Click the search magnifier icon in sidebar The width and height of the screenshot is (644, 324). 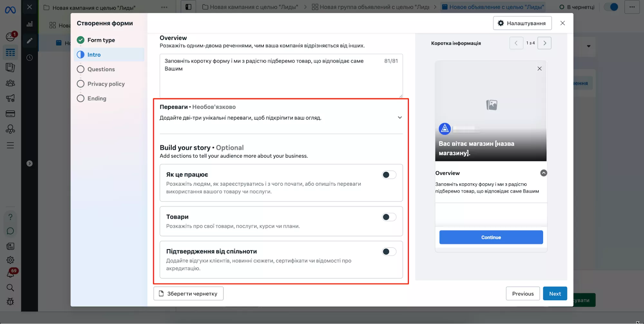pos(10,288)
